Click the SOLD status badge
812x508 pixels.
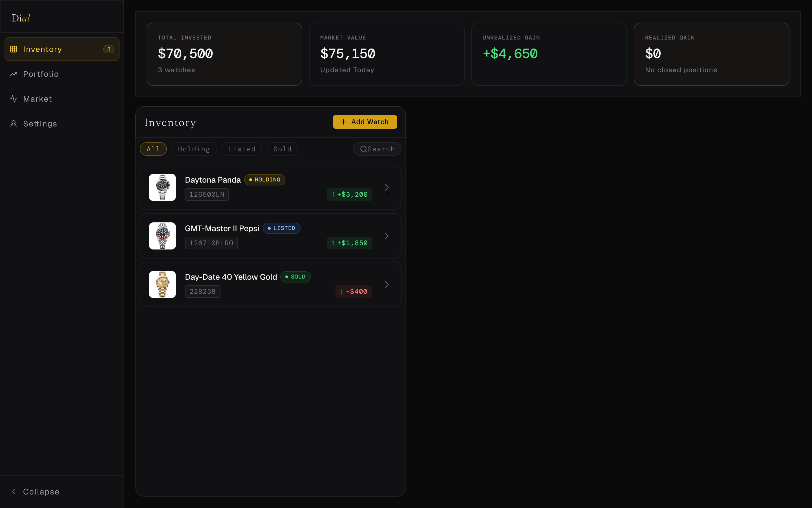(295, 277)
